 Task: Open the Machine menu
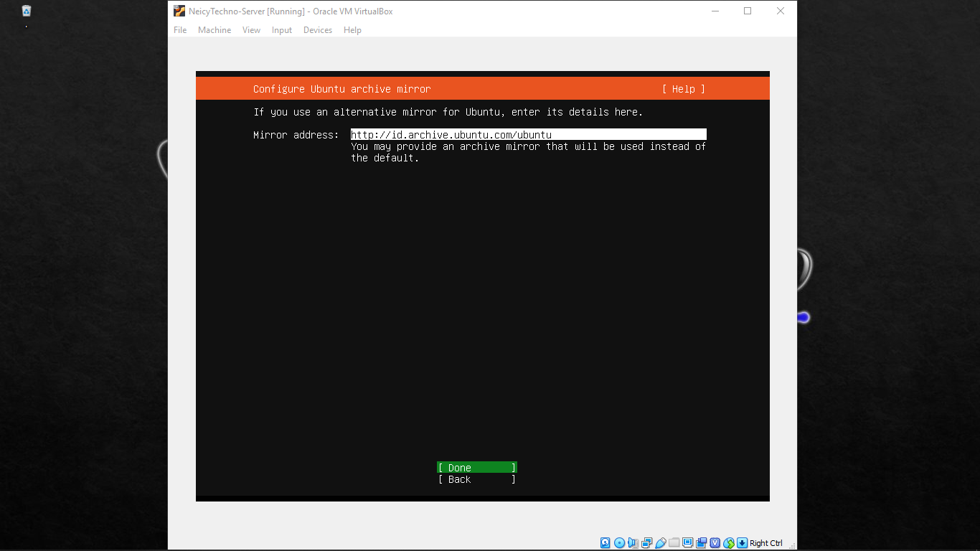point(215,30)
